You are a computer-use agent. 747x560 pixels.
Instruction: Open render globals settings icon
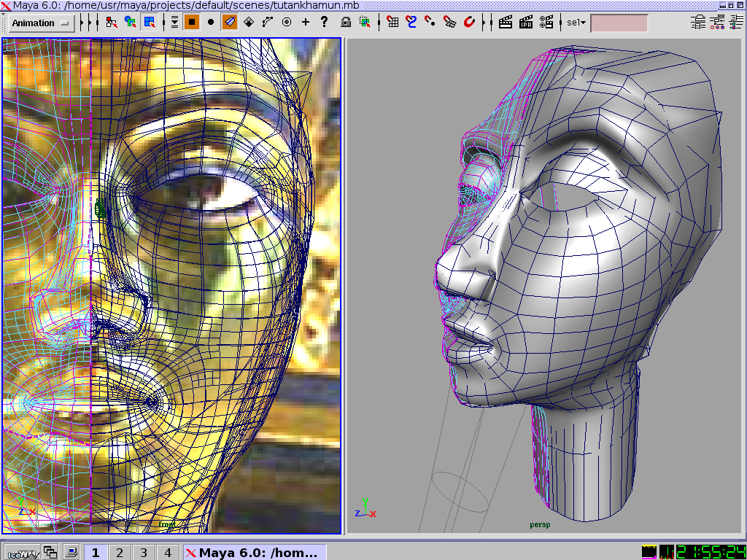point(546,22)
